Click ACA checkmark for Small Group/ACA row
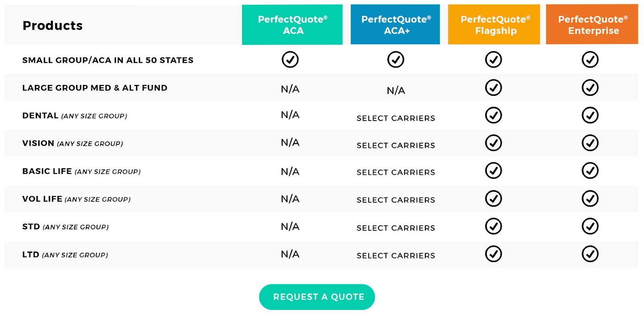This screenshot has height=324, width=644. point(290,60)
